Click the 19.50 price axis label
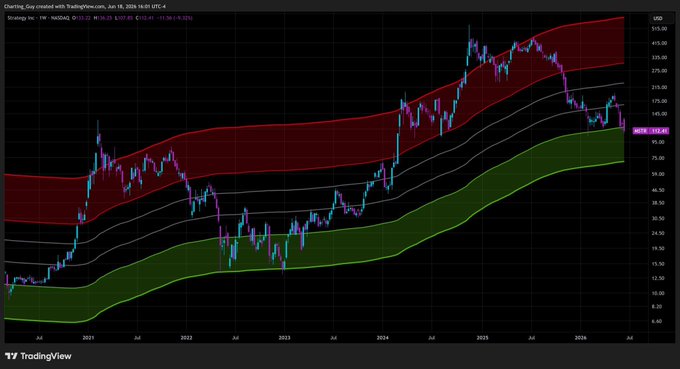This screenshot has width=680, height=369. [x=657, y=248]
